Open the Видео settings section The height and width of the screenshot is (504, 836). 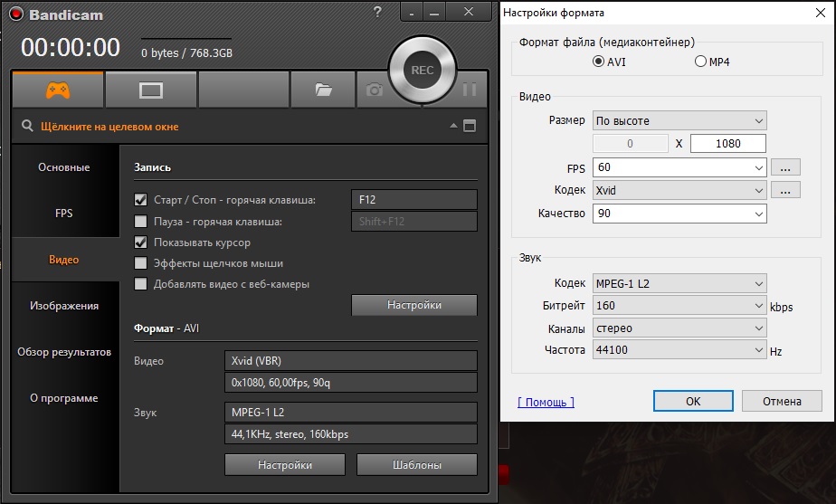tap(64, 260)
